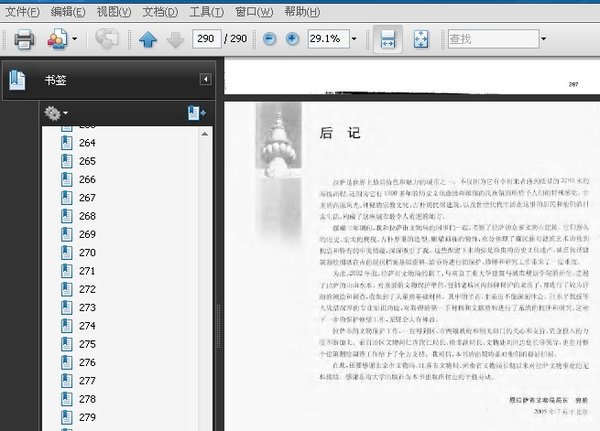Open the 工具 menu
Screen dimensions: 600x431
(205, 11)
